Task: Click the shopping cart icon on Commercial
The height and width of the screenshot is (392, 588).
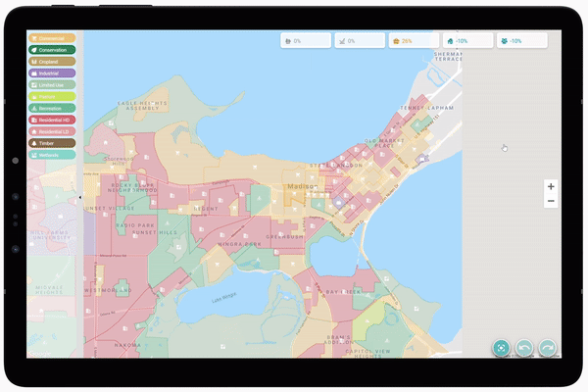Action: click(34, 38)
